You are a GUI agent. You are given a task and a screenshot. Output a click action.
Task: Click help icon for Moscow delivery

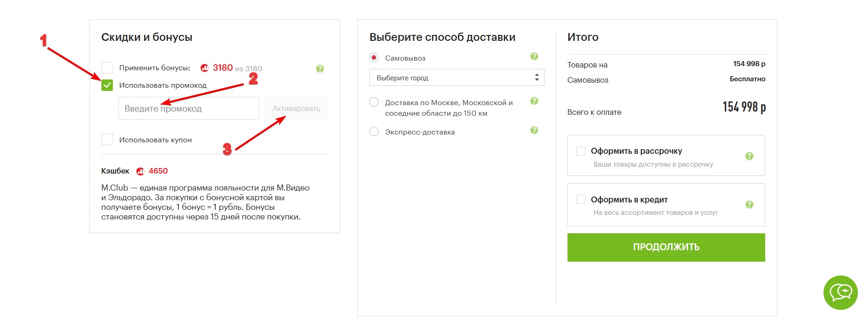(x=534, y=101)
